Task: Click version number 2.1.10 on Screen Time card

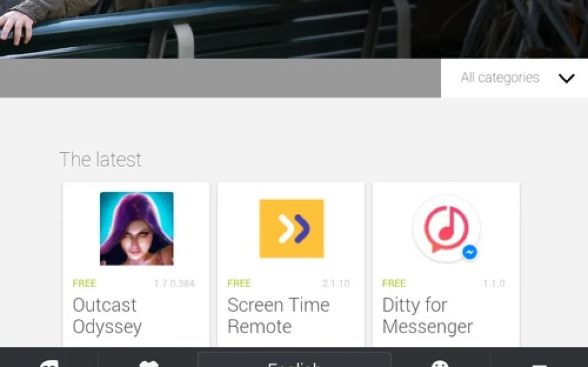Action: (336, 283)
